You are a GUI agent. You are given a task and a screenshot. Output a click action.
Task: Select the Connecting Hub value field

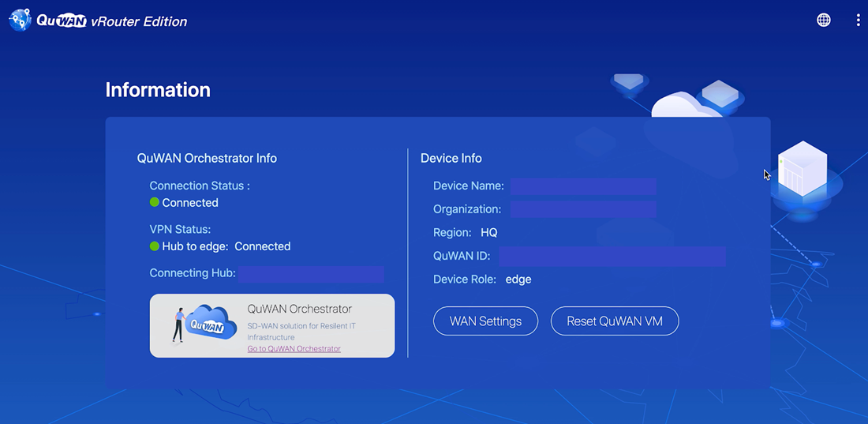[311, 274]
